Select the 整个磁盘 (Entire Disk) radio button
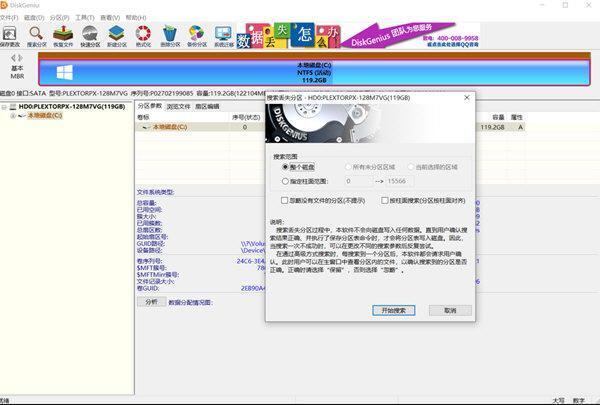Image resolution: width=600 pixels, height=405 pixels. click(286, 167)
